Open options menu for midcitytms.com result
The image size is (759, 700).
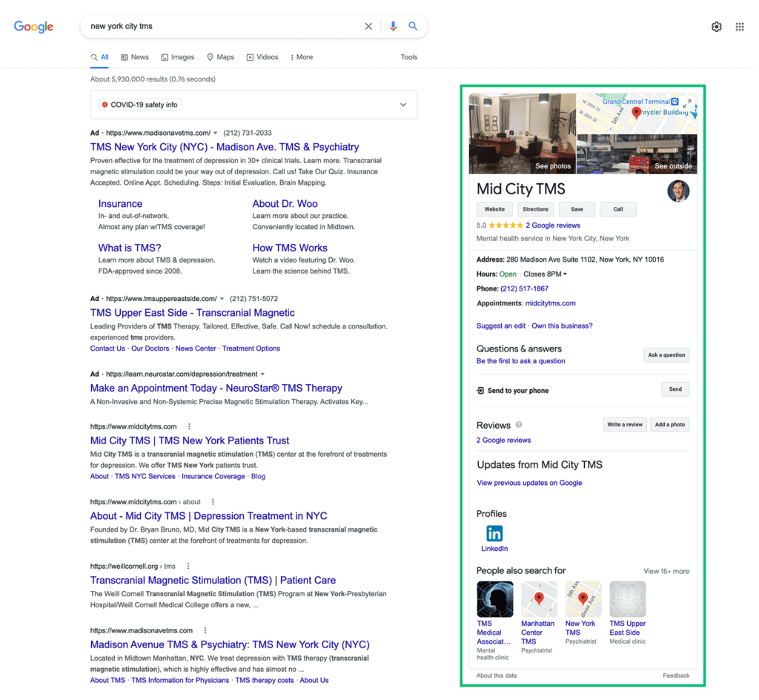[189, 426]
